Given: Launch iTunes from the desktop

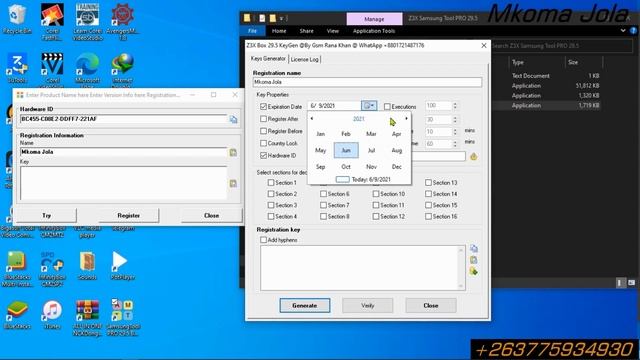Looking at the screenshot, I should click(52, 315).
